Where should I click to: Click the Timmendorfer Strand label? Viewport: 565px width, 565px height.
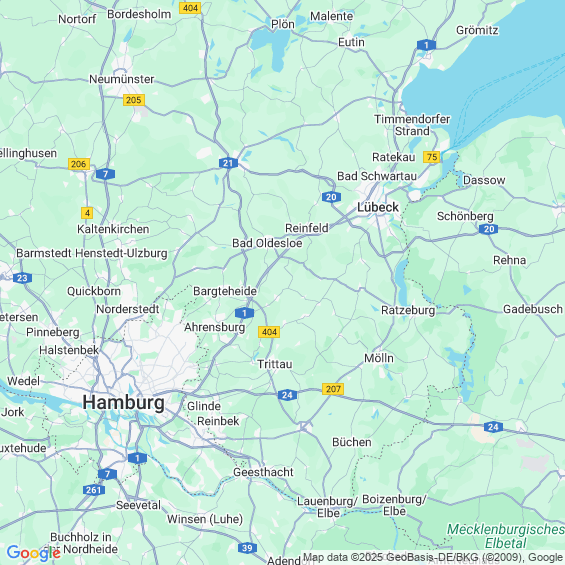[x=412, y=125]
